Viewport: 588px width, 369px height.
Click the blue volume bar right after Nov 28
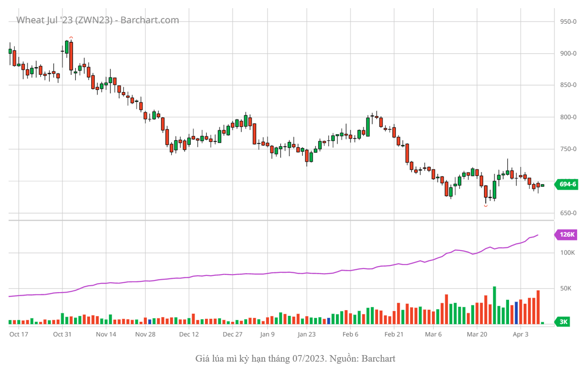click(150, 322)
